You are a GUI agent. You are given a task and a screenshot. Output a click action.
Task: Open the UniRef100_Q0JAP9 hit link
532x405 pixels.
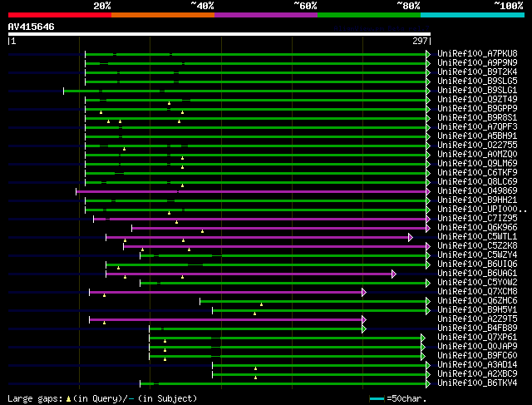(x=477, y=347)
